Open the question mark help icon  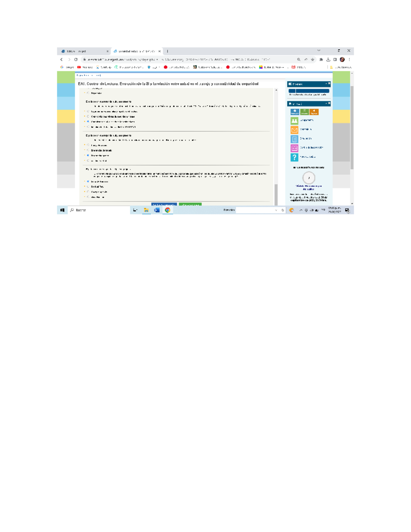(x=294, y=157)
